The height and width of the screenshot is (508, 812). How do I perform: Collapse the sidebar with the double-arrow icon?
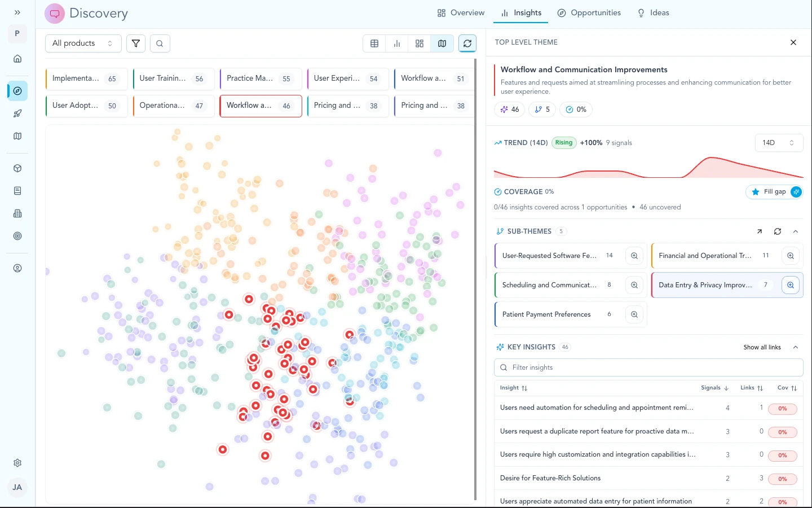click(17, 12)
